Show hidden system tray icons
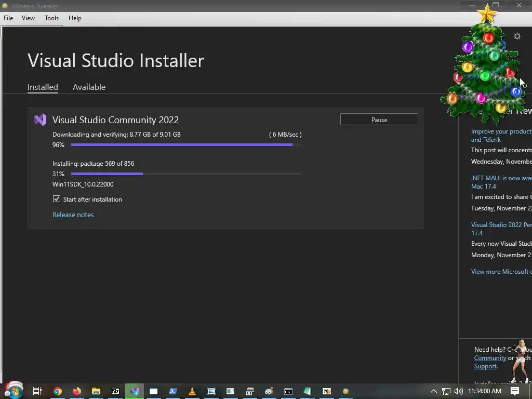This screenshot has height=399, width=532. (434, 391)
